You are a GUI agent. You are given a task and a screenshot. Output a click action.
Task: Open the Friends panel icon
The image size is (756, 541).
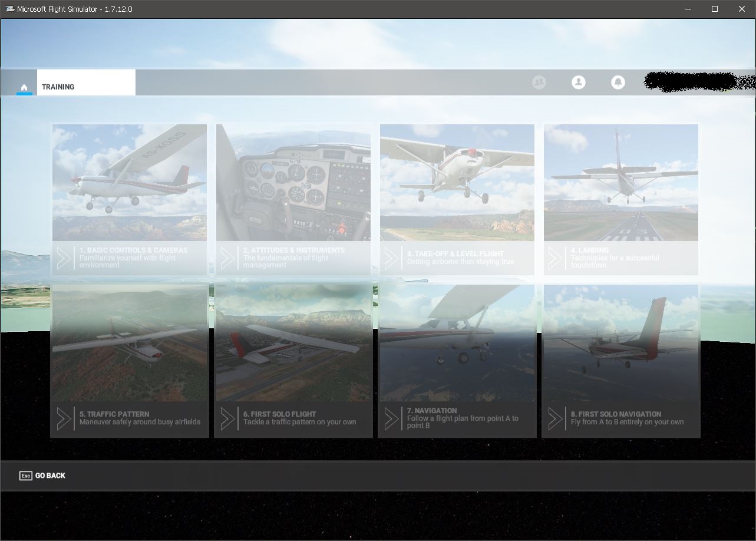coord(539,83)
